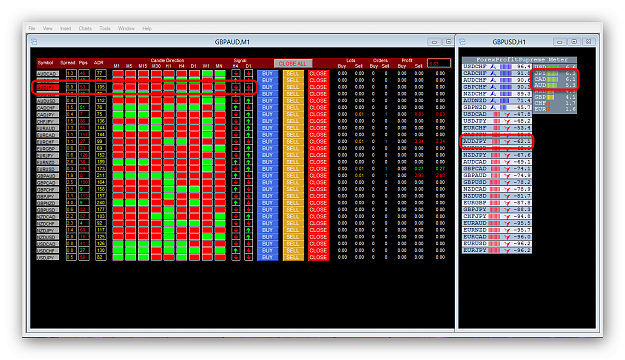The image size is (625, 360).
Task: Click the EURAUD row in the meter list
Action: pyautogui.click(x=497, y=223)
